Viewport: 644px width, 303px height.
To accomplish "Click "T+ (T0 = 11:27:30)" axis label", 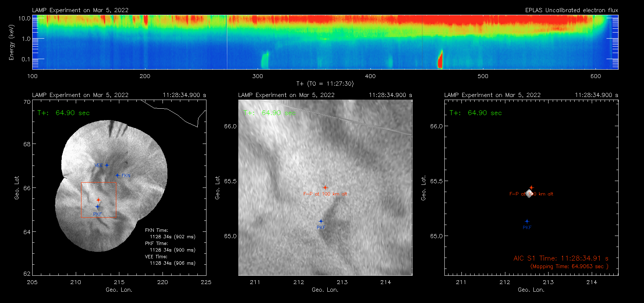I will [325, 84].
